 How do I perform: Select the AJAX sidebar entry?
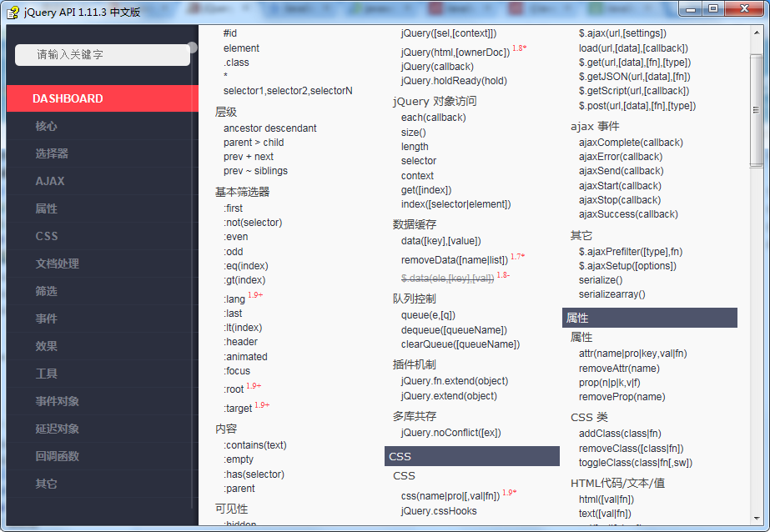[48, 180]
